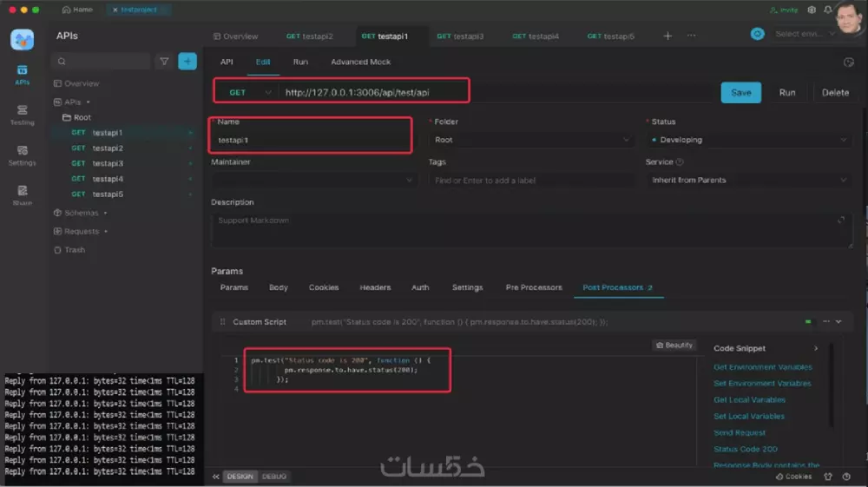Open the Select environment dropdown
The image size is (868, 487).
(x=806, y=34)
